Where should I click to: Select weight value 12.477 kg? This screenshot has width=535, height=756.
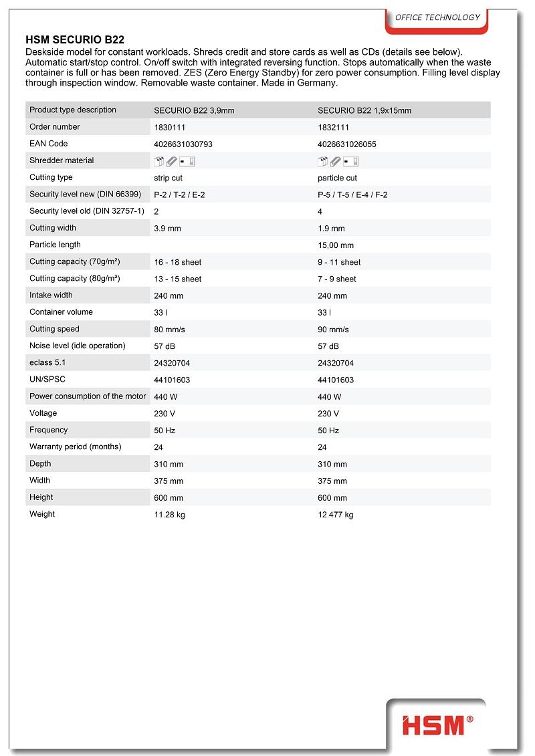click(335, 515)
